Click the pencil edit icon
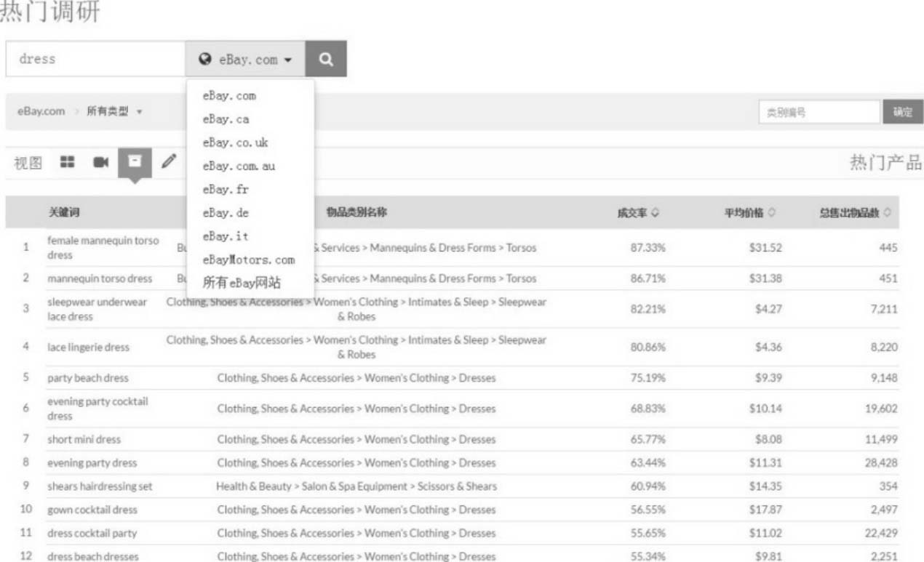924x562 pixels. 169,161
